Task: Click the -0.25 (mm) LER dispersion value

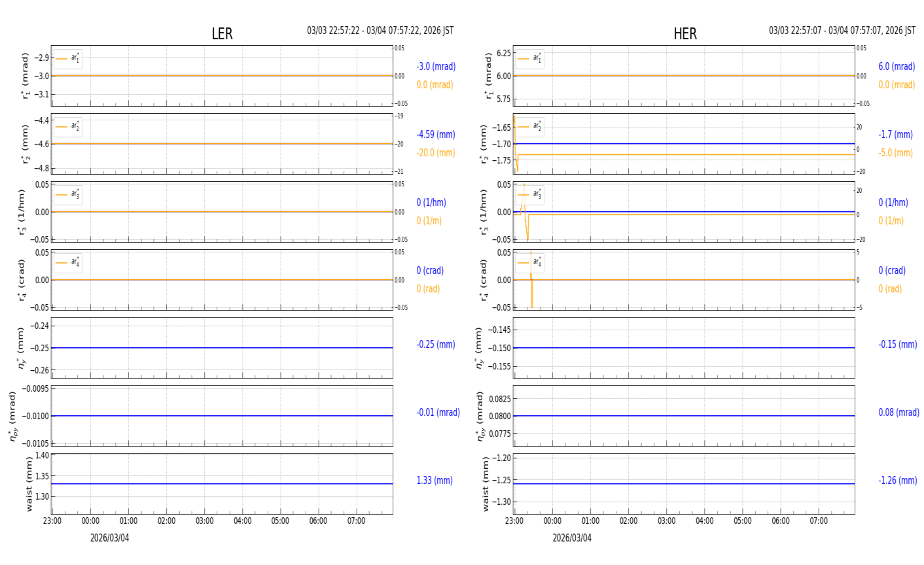Action: click(436, 345)
